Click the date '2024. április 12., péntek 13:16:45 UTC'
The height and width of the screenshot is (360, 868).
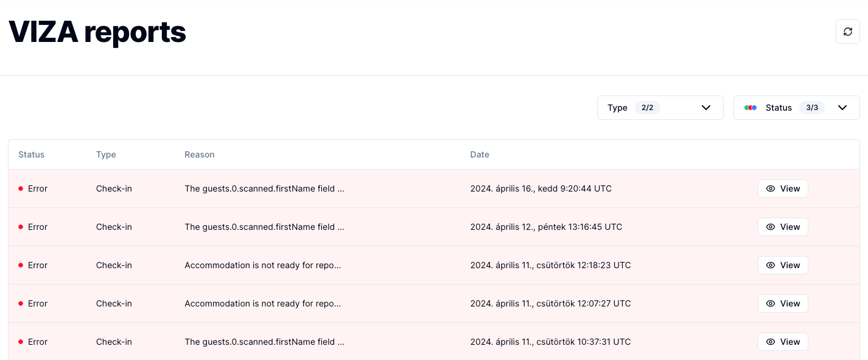546,227
